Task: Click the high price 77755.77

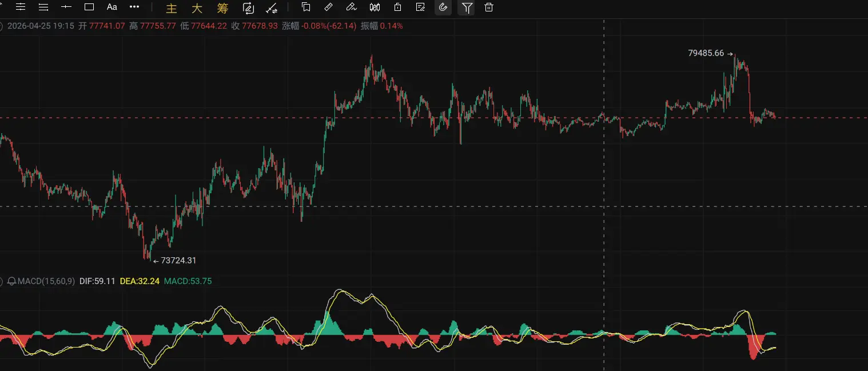Action: 158,26
